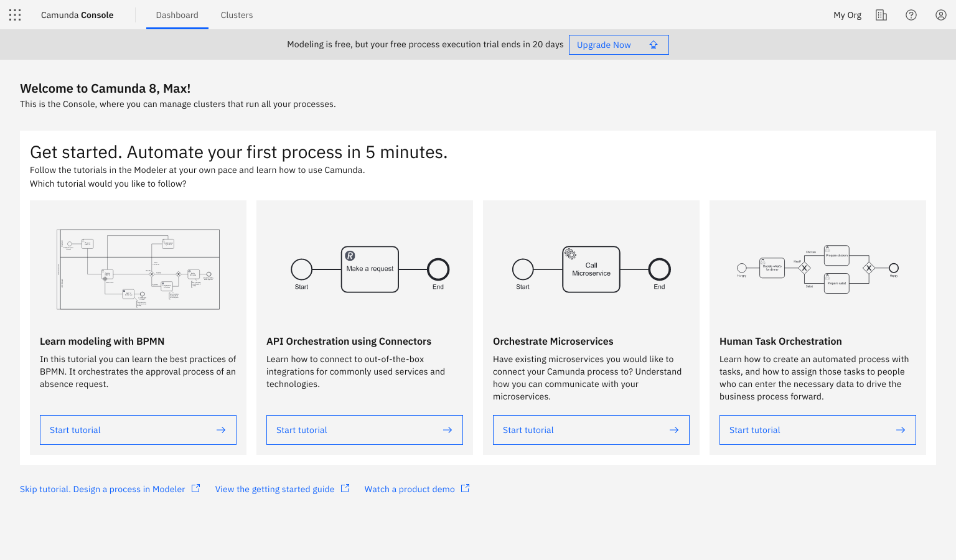Click the organization building icon
This screenshot has height=560, width=956.
(881, 15)
